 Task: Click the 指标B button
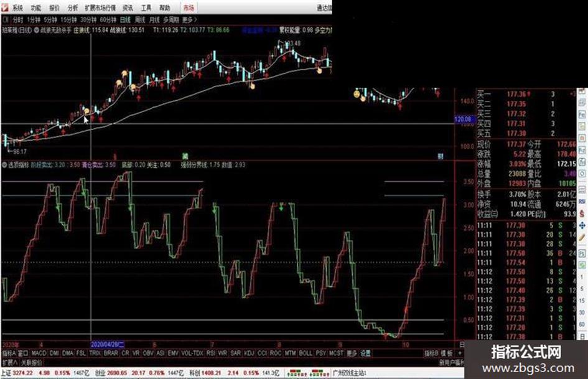pyautogui.click(x=431, y=353)
